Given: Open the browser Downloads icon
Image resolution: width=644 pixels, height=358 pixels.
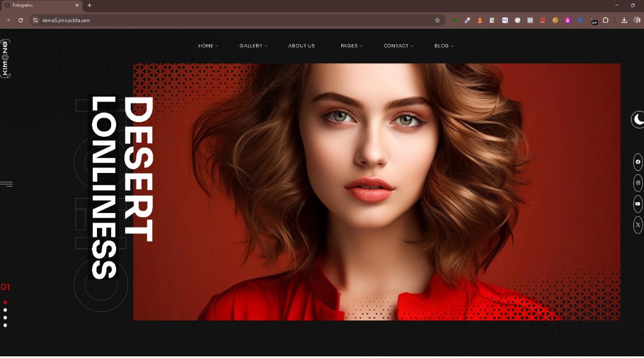Looking at the screenshot, I should point(624,20).
